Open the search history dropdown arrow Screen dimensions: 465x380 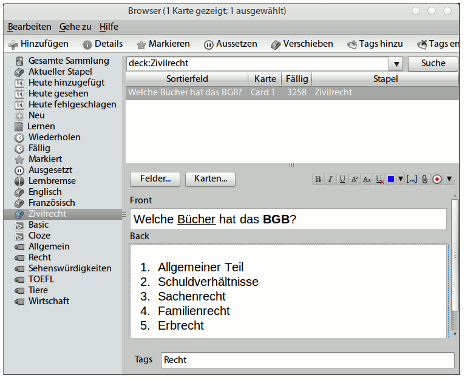pyautogui.click(x=396, y=64)
